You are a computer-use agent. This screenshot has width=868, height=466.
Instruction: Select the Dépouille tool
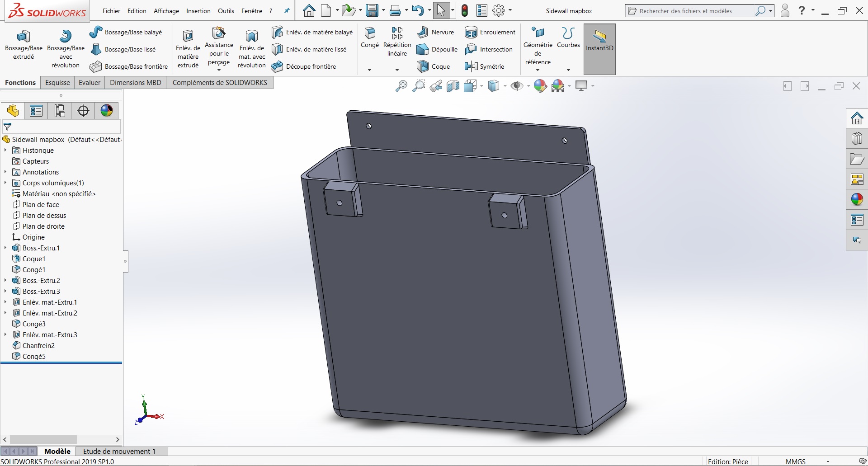click(437, 49)
